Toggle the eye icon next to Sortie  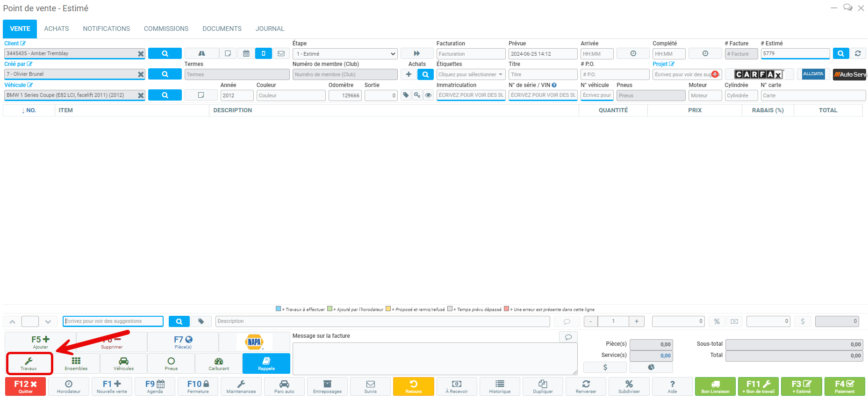tap(428, 95)
